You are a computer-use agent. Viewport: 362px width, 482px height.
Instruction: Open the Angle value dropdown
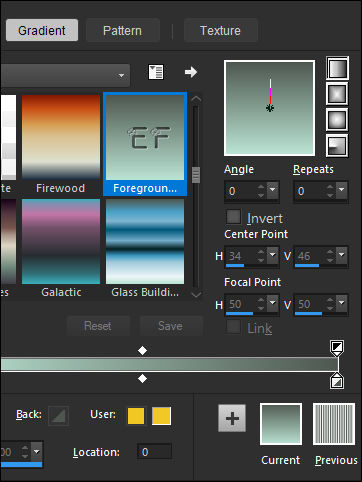[x=273, y=191]
